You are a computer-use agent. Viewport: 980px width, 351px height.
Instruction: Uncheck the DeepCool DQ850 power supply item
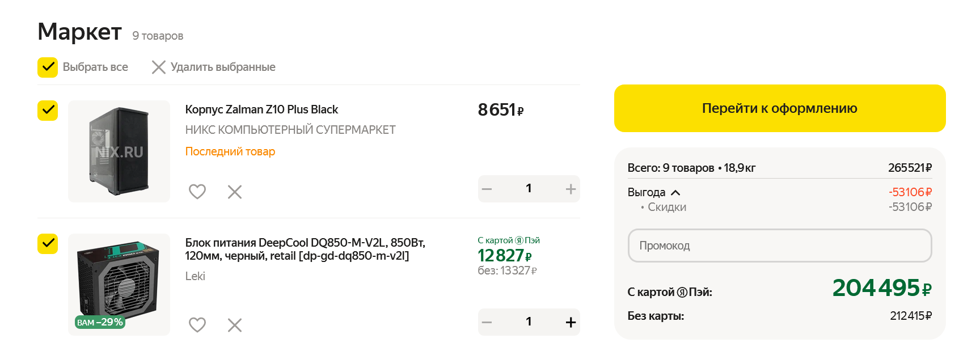pyautogui.click(x=48, y=244)
